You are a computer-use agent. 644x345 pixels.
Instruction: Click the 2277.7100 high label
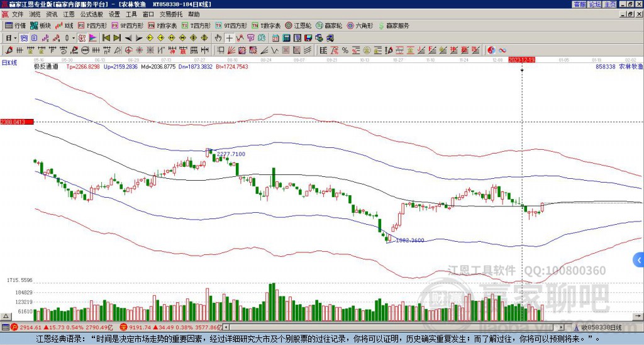(x=231, y=154)
